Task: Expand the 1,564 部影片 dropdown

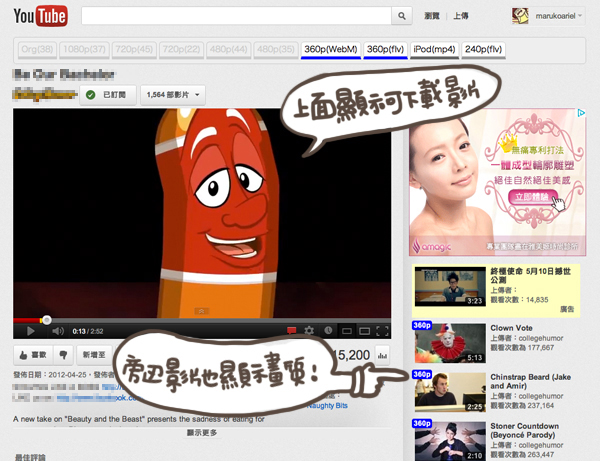Action: (173, 95)
